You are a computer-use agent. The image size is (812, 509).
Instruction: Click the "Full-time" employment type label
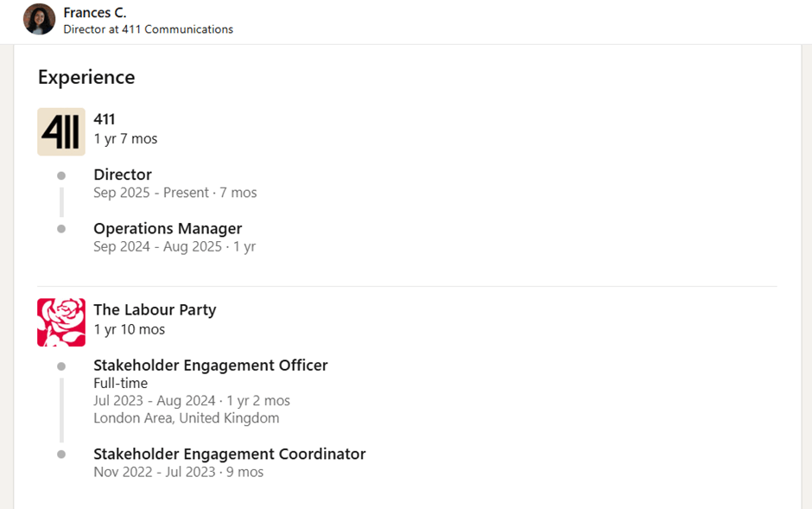click(x=121, y=383)
